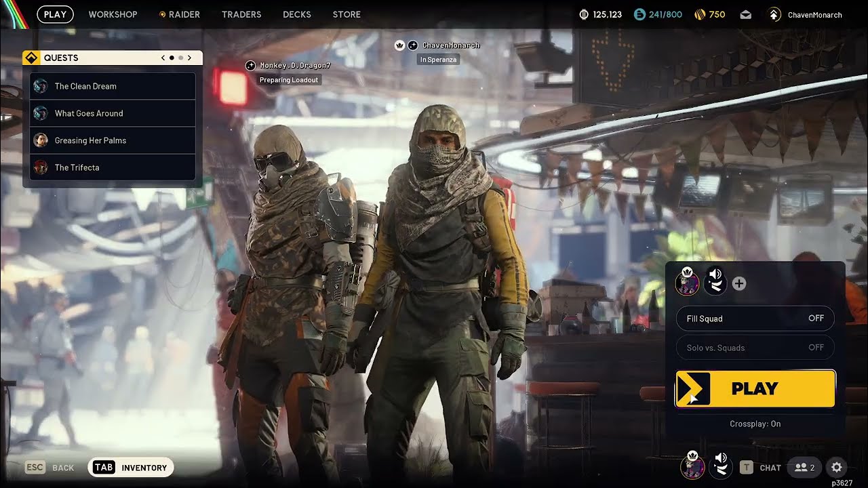Click the Crossplay: On setting

[x=755, y=424]
